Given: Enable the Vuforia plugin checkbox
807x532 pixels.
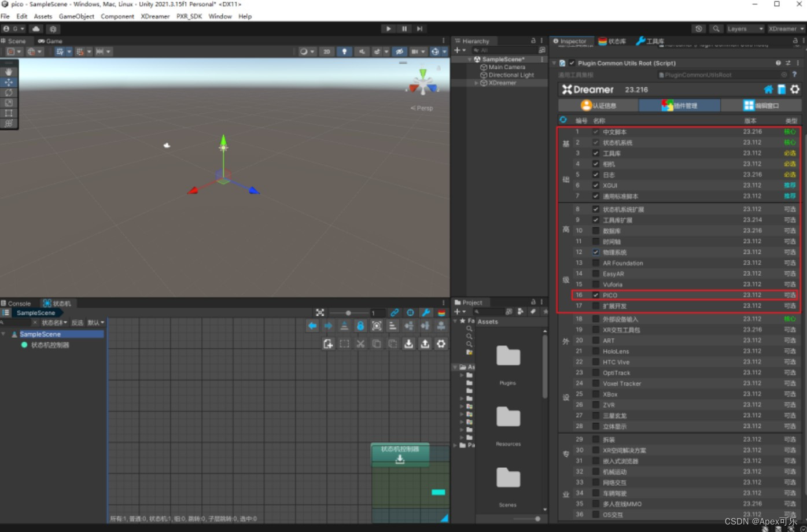Looking at the screenshot, I should pyautogui.click(x=596, y=285).
